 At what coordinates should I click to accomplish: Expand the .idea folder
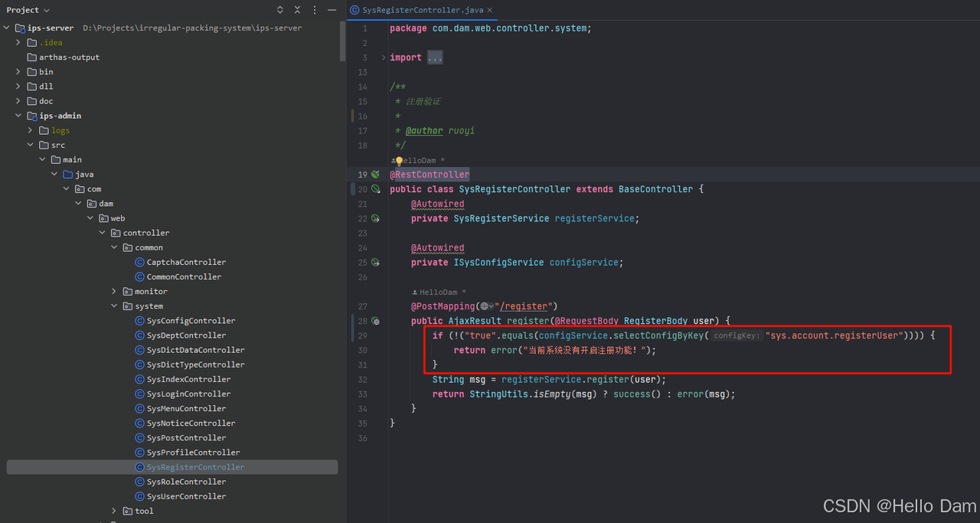tap(19, 43)
